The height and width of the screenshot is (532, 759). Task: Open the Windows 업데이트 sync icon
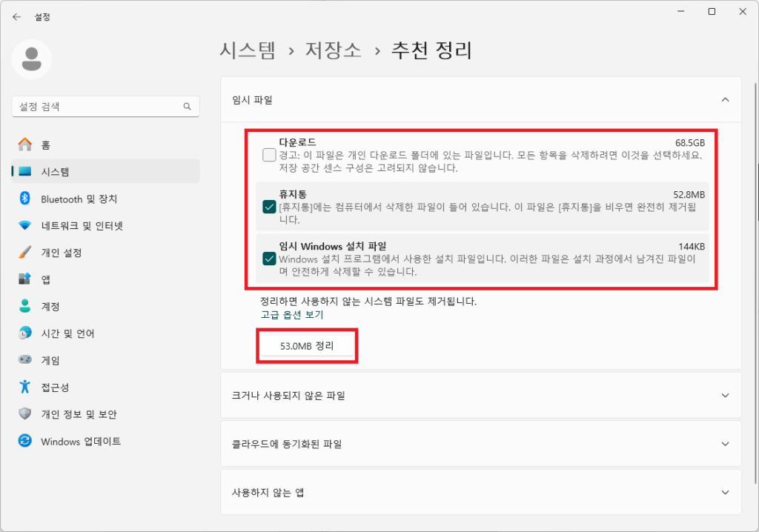click(24, 441)
